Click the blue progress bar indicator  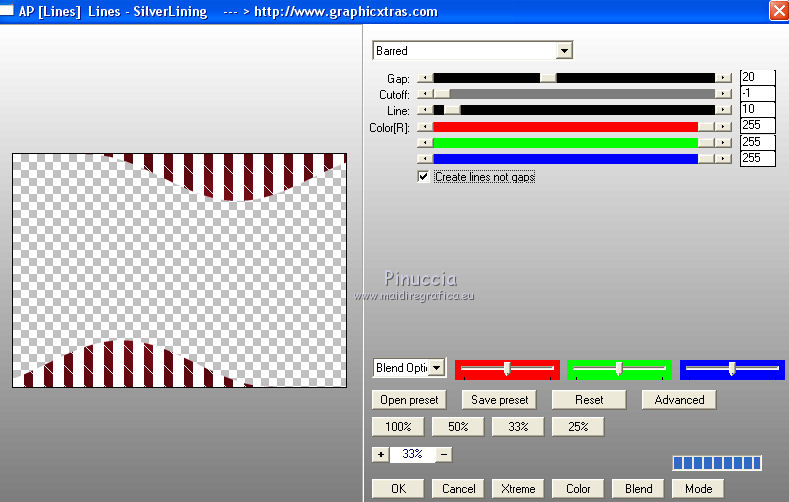point(717,463)
